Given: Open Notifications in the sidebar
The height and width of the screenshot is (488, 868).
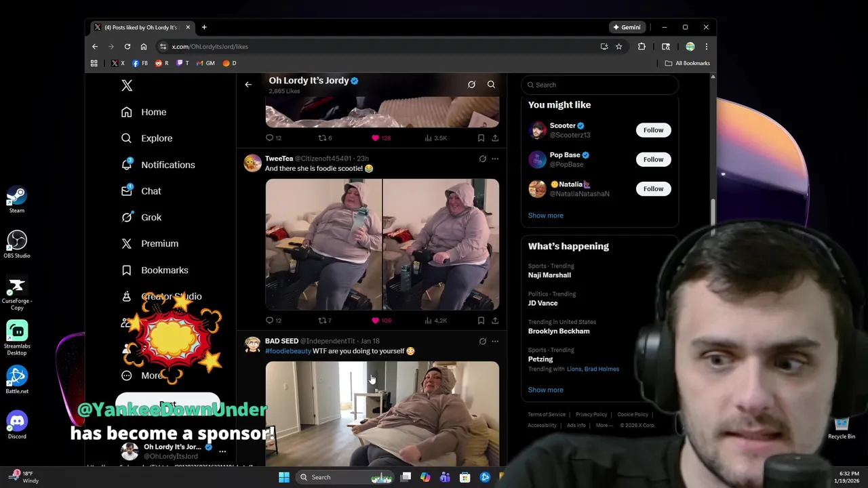Looking at the screenshot, I should coord(158,165).
